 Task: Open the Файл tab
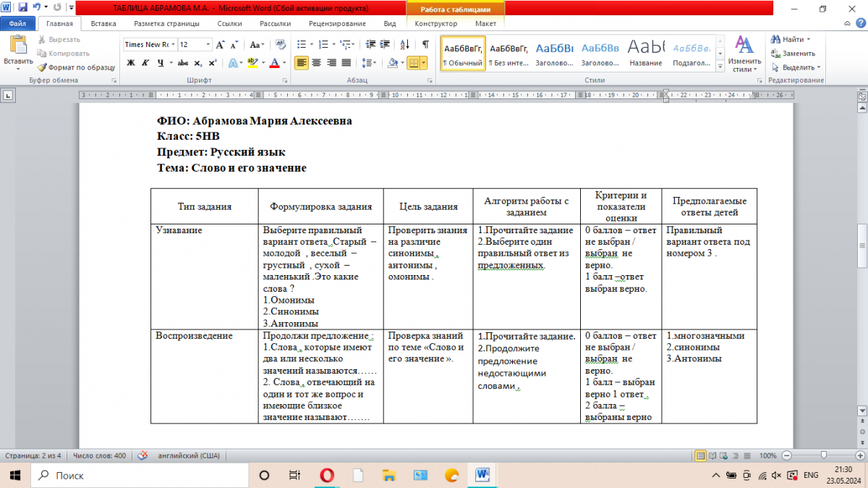click(x=17, y=24)
